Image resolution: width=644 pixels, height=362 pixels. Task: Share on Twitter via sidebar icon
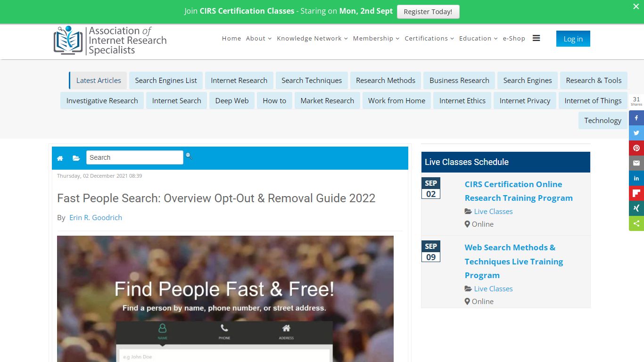pos(636,133)
